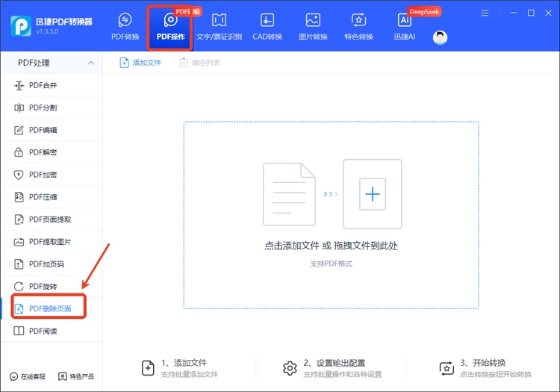Close the application window
This screenshot has width=560, height=392.
[x=548, y=13]
